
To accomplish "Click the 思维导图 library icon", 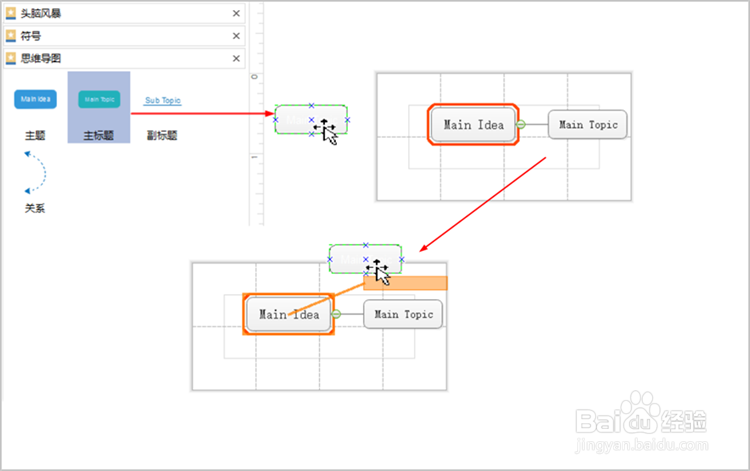I will point(11,59).
